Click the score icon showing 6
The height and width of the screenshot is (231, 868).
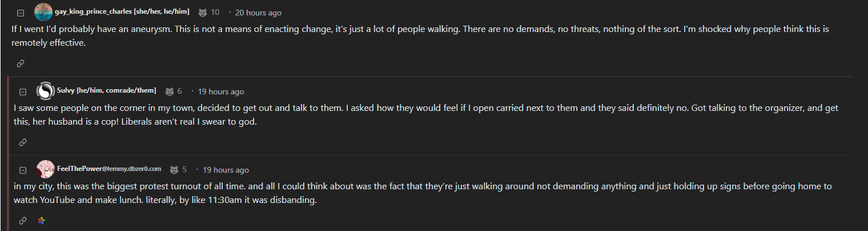(x=170, y=91)
